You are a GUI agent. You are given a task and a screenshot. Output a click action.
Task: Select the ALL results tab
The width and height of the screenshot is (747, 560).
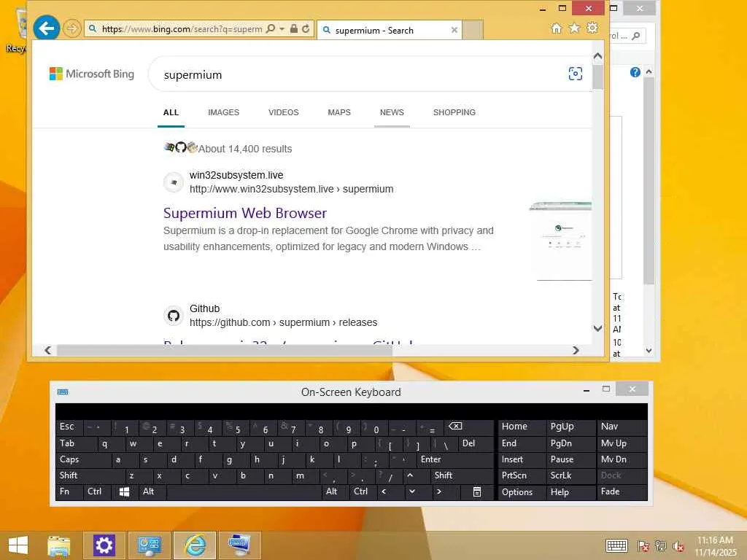(171, 112)
